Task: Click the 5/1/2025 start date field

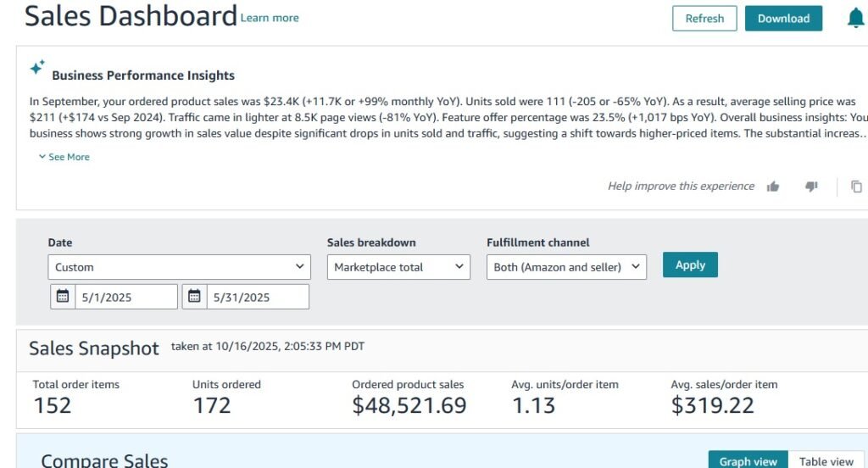Action: tap(127, 297)
